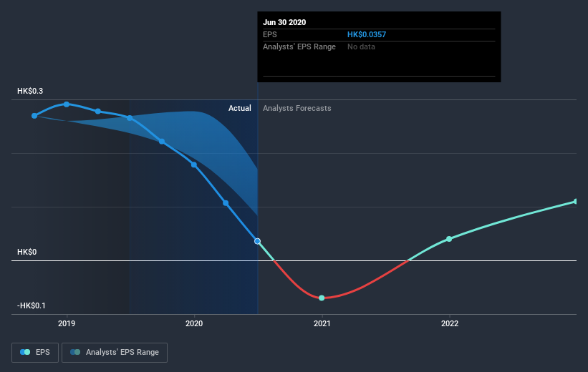This screenshot has width=588, height=372.
Task: Click the 'Jun 30 2020' tooltip date
Action: tap(284, 22)
